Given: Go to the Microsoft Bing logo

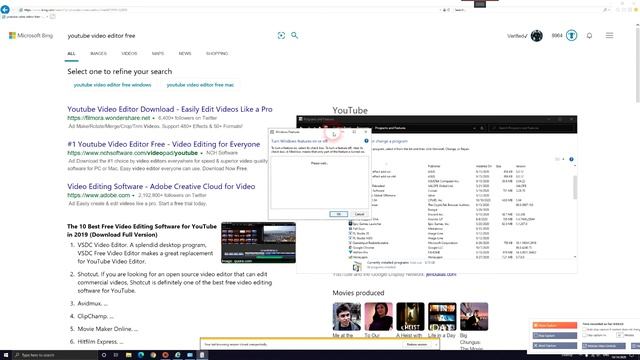Looking at the screenshot, I should pyautogui.click(x=31, y=36).
